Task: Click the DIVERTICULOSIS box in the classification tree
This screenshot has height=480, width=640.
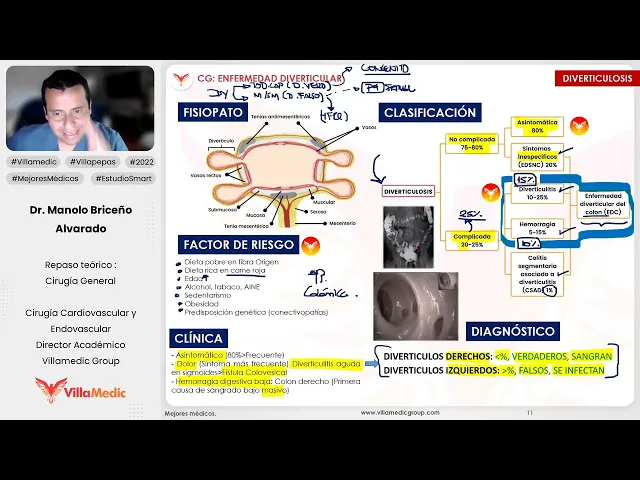Action: point(408,191)
